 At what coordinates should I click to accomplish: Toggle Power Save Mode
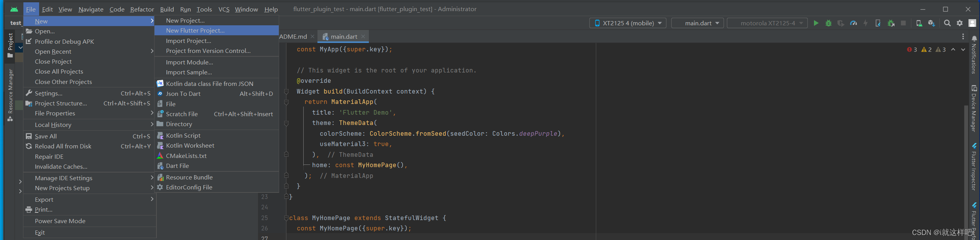point(90,221)
